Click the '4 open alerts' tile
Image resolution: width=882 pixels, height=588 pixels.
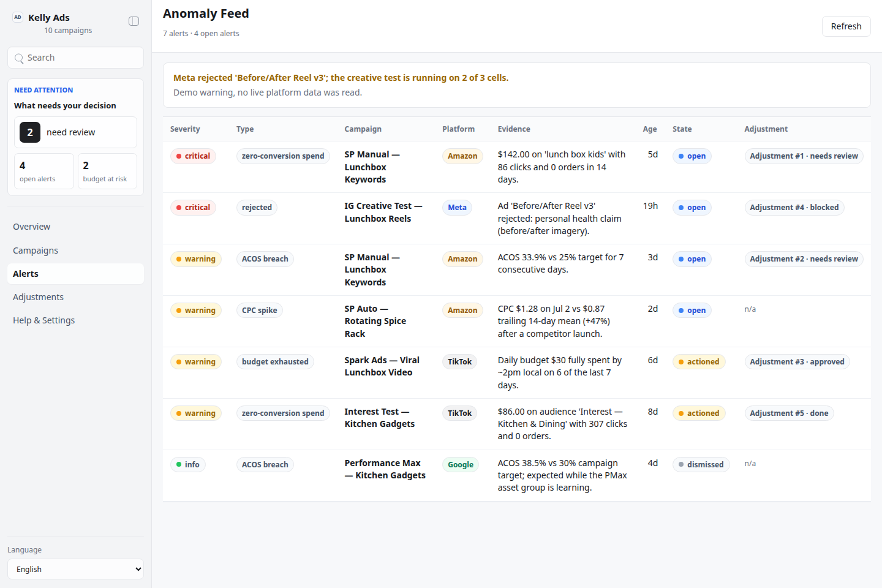pos(44,171)
